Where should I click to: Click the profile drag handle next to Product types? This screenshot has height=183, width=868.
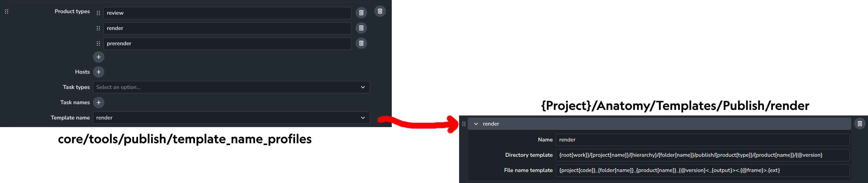(x=6, y=11)
